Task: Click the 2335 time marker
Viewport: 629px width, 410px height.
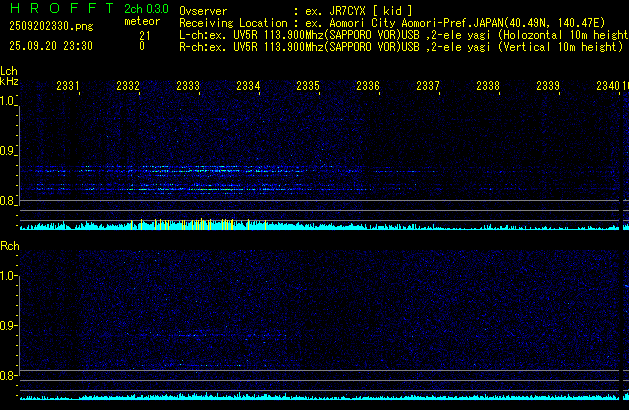Action: pos(308,87)
